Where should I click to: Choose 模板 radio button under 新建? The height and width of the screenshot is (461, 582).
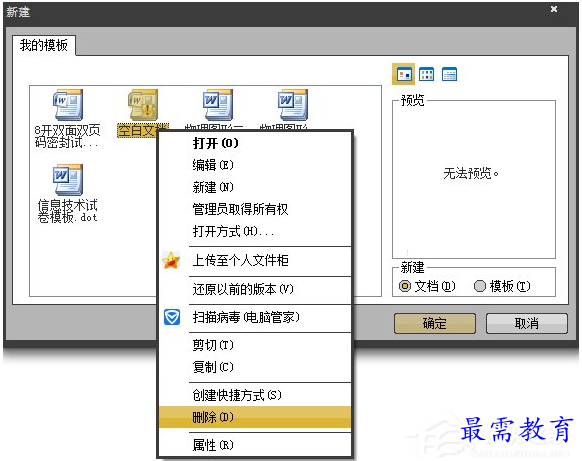pos(480,286)
